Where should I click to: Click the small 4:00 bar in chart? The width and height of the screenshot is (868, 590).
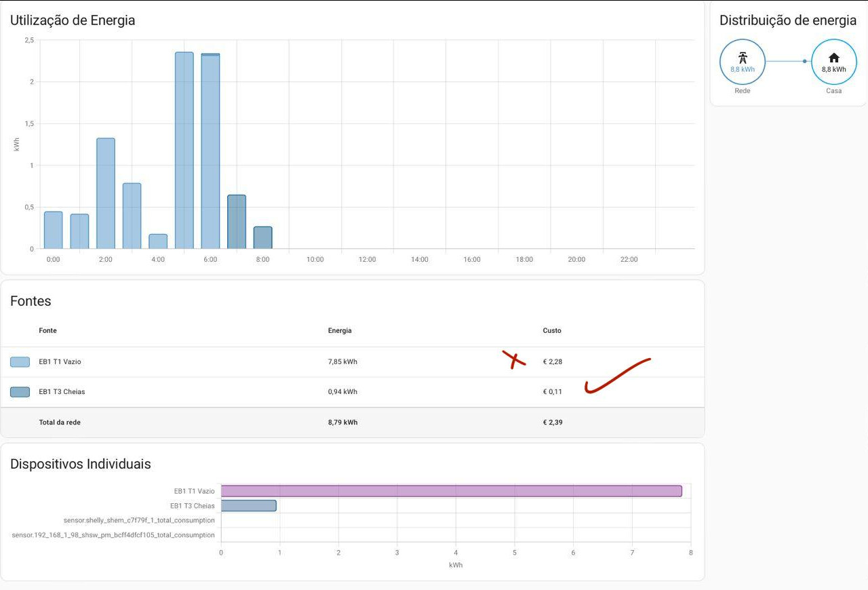coord(158,241)
